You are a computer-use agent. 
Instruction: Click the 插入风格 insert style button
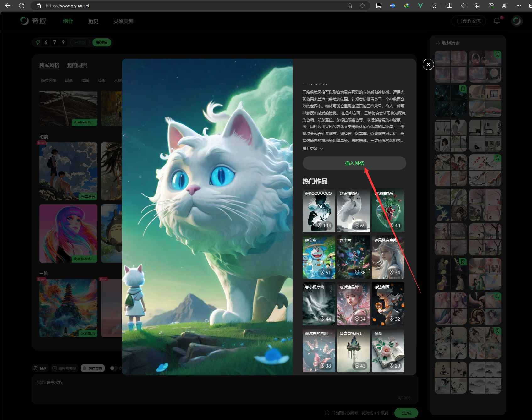354,163
